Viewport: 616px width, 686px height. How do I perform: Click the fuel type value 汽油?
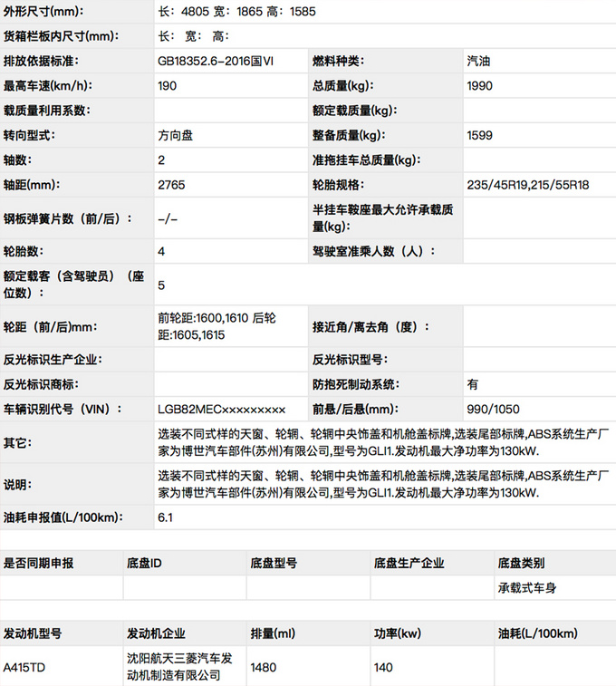pyautogui.click(x=478, y=61)
